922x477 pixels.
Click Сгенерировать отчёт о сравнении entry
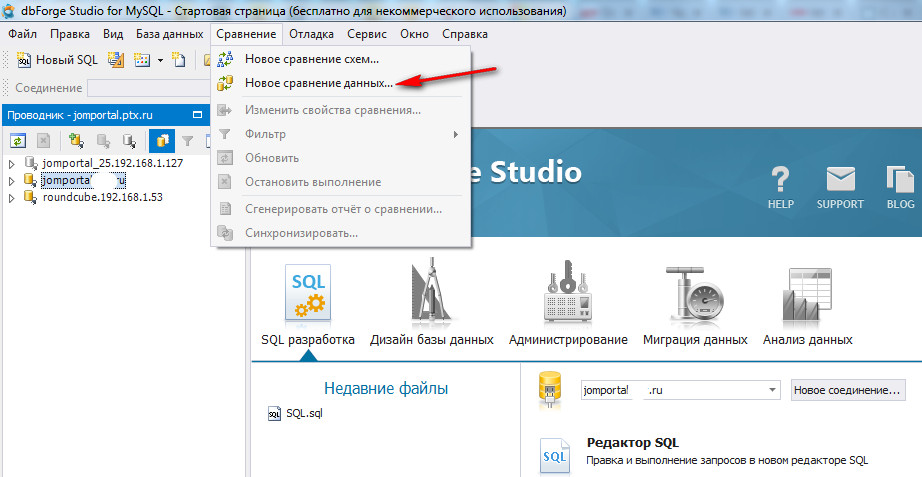tap(340, 209)
